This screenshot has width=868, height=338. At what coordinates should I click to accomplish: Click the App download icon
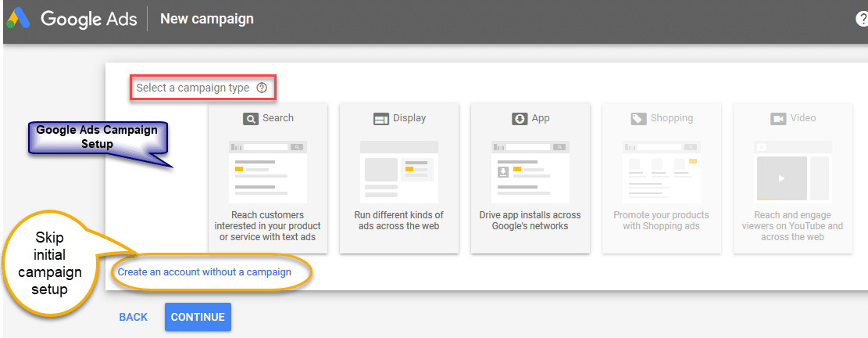(520, 119)
